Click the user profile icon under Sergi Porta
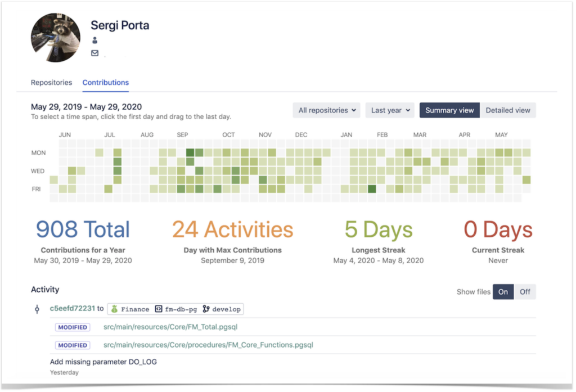Screen dimensions: 576x392 tap(94, 39)
